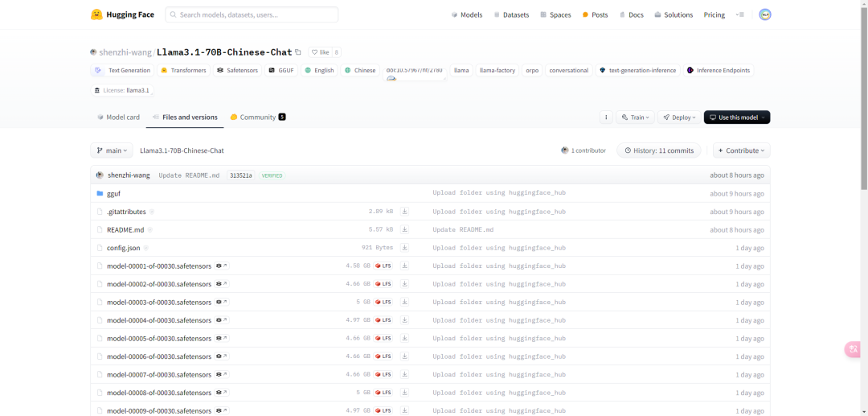The image size is (868, 416).
Task: Download model-00005-of-00030.safetensors
Action: click(404, 338)
